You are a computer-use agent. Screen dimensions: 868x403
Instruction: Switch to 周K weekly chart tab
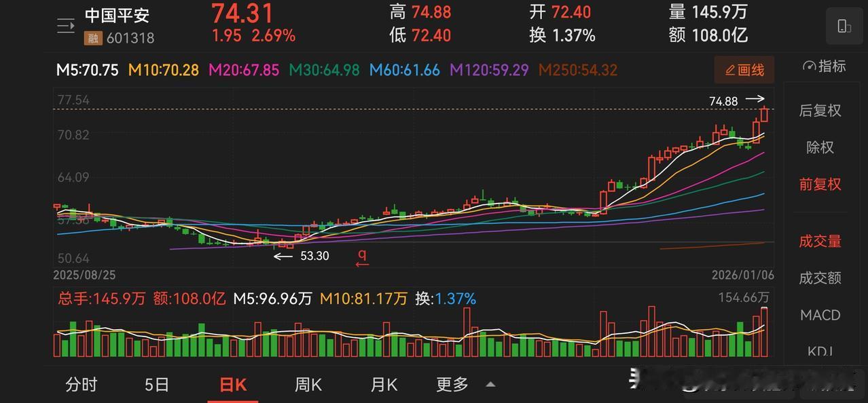pos(308,385)
